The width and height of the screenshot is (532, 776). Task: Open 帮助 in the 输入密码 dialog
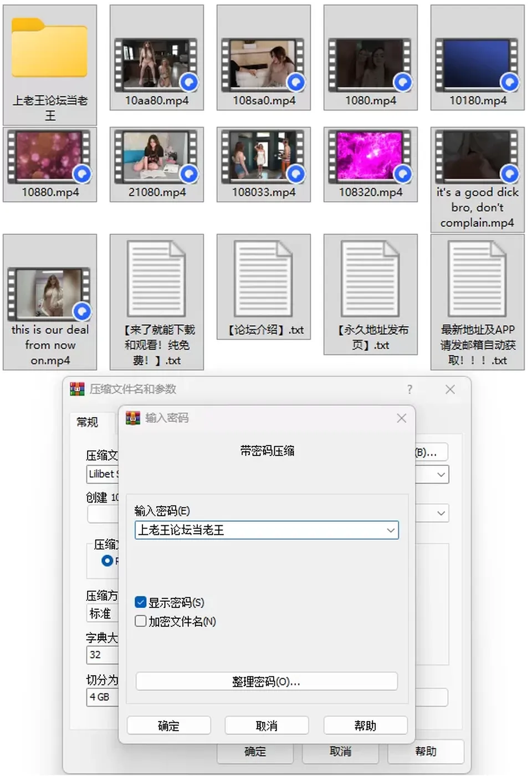tap(365, 726)
